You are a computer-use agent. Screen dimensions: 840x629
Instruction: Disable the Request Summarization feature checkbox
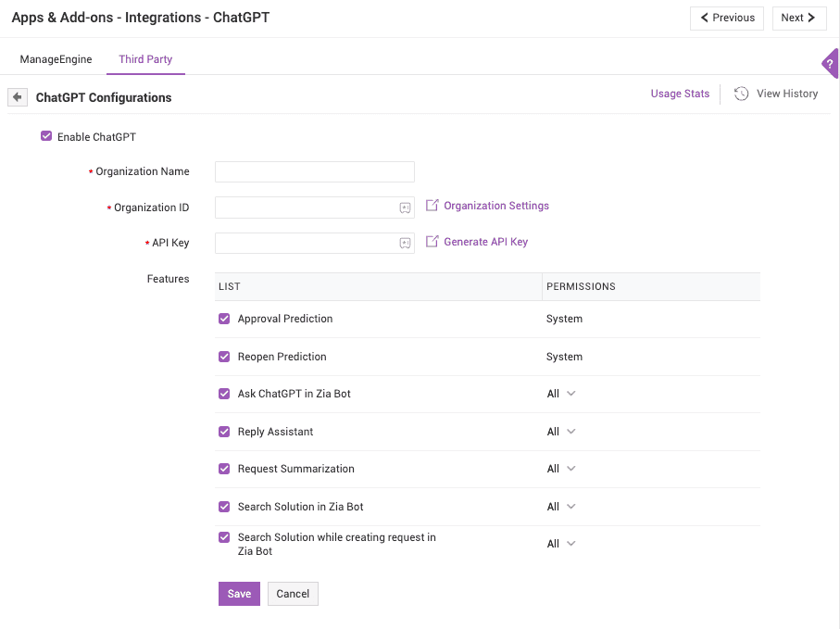[224, 469]
